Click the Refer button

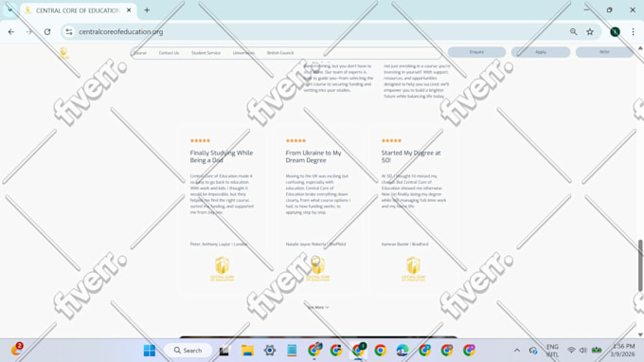[x=604, y=52]
